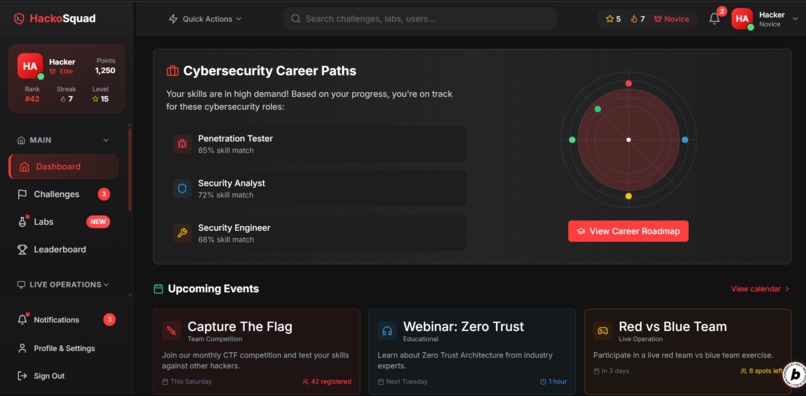
Task: Open Profile & Settings
Action: pos(66,348)
